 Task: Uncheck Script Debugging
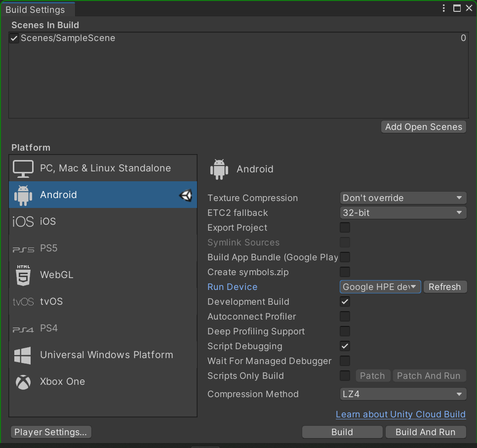coord(345,346)
